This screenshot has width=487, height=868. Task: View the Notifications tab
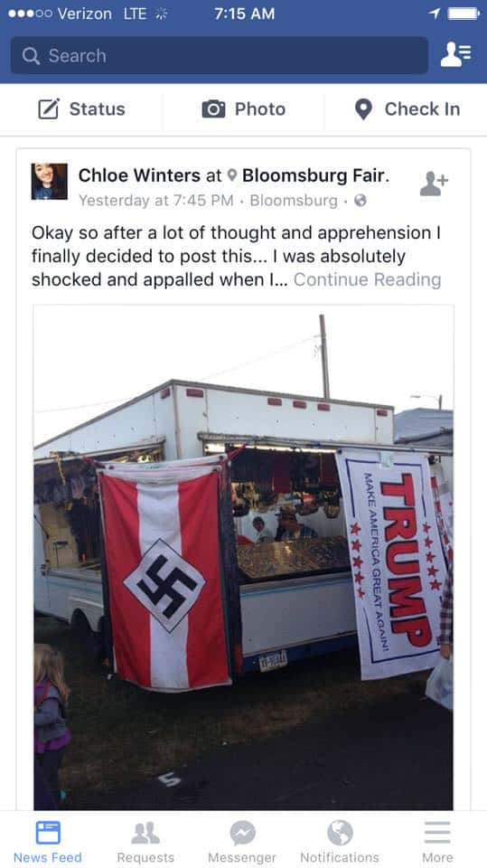(x=340, y=842)
